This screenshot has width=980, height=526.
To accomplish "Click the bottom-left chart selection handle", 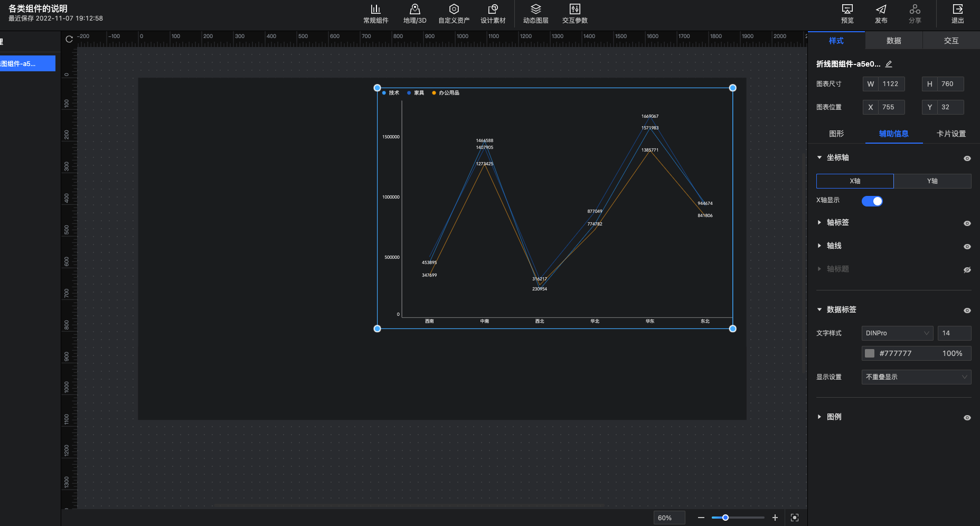I will 377,328.
